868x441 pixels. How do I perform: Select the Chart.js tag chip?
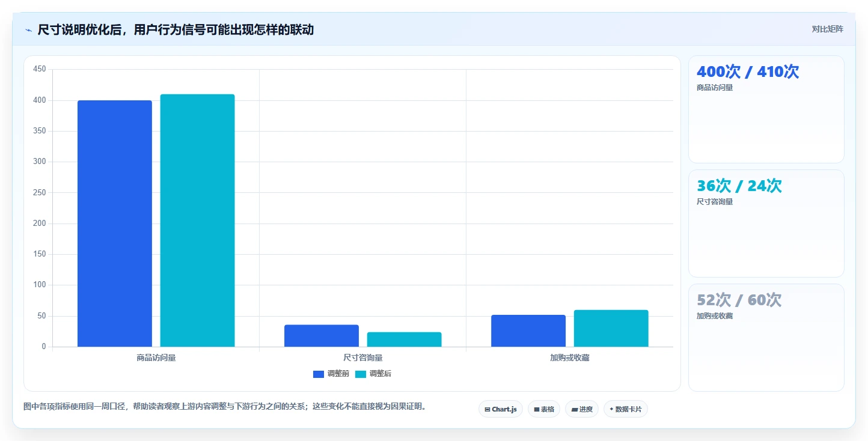pos(501,409)
